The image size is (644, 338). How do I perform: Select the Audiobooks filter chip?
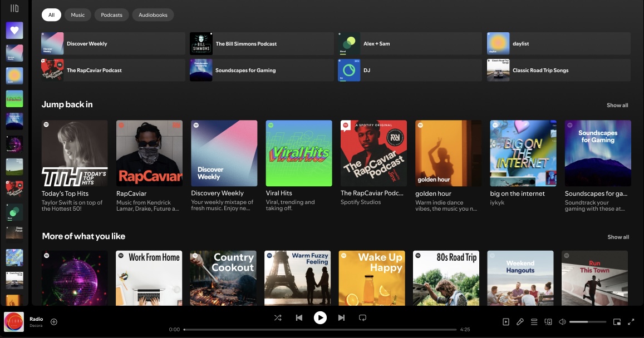click(x=153, y=15)
